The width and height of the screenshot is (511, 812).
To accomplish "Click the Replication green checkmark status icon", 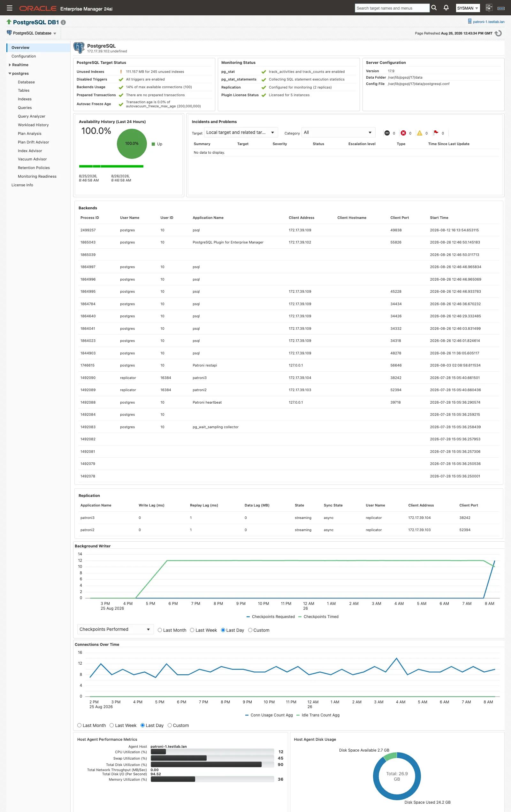I will (263, 87).
